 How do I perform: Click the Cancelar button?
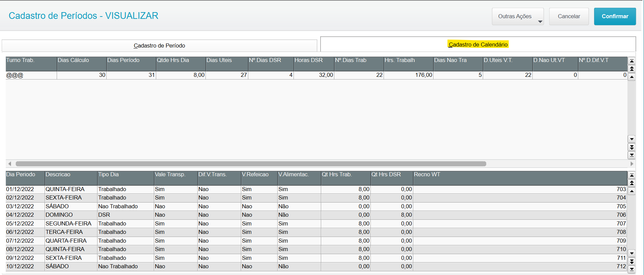point(569,17)
